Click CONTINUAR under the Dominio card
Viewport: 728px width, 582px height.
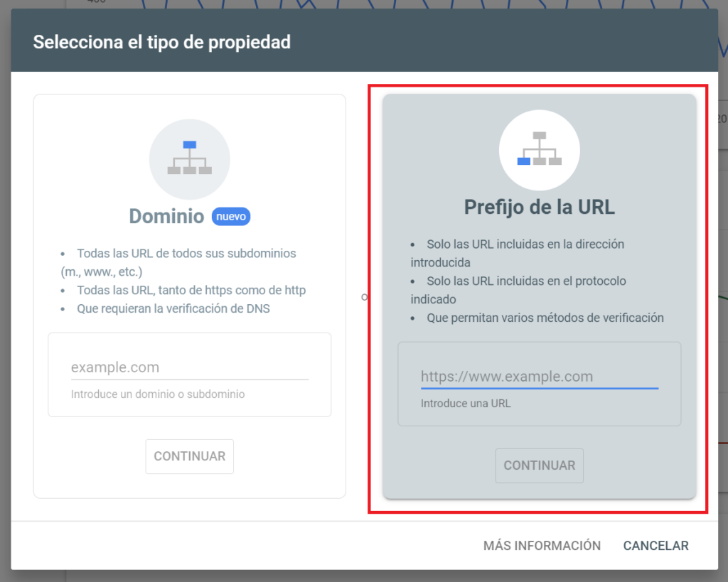189,456
